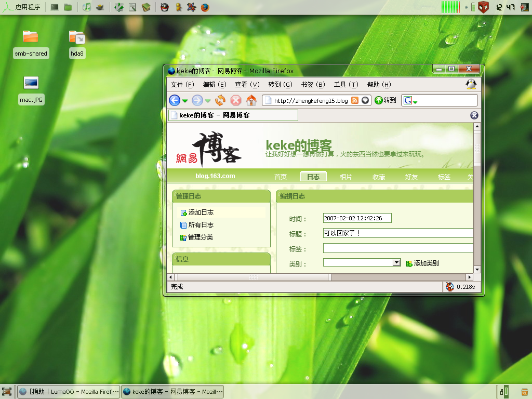Launch the terminal icon in top panel
The image size is (532, 399).
click(54, 7)
